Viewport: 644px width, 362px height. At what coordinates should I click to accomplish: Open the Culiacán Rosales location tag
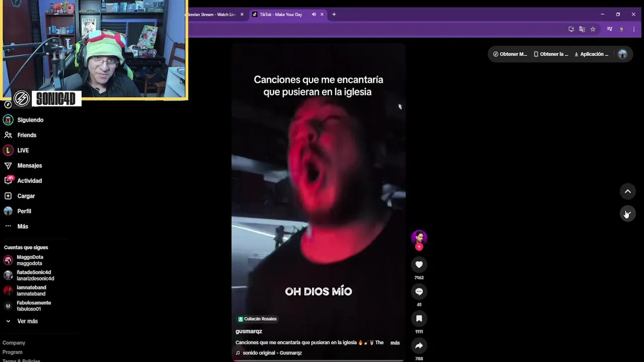click(x=257, y=319)
